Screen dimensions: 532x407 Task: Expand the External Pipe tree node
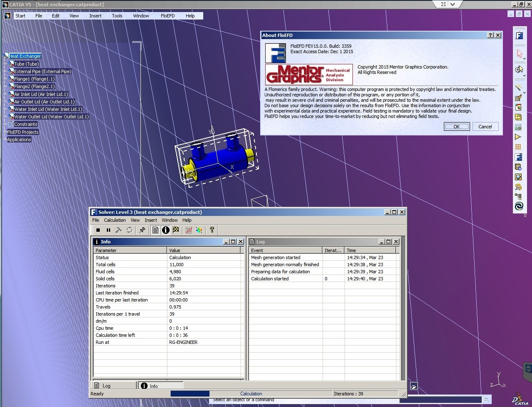[x=5, y=71]
